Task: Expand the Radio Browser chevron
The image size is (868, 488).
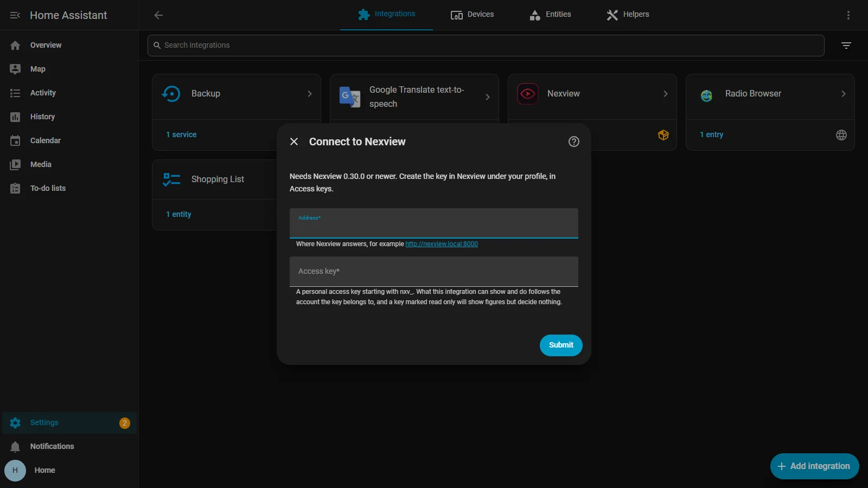Action: [844, 94]
